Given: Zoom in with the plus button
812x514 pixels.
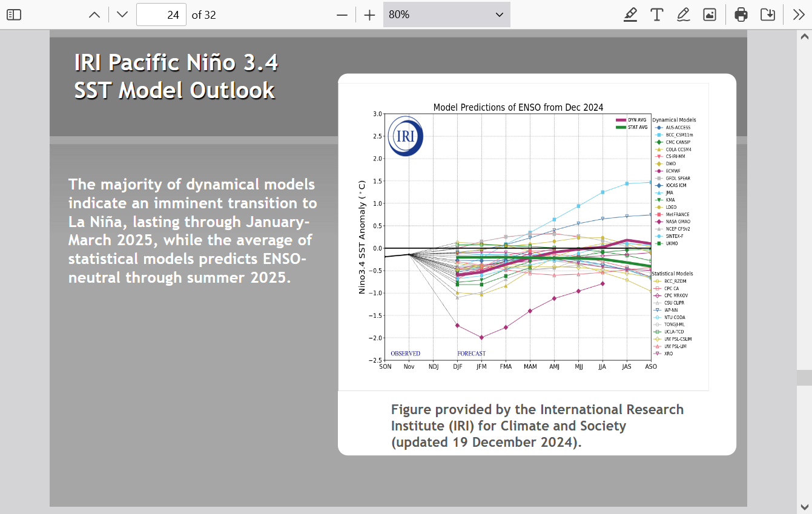Looking at the screenshot, I should 369,15.
